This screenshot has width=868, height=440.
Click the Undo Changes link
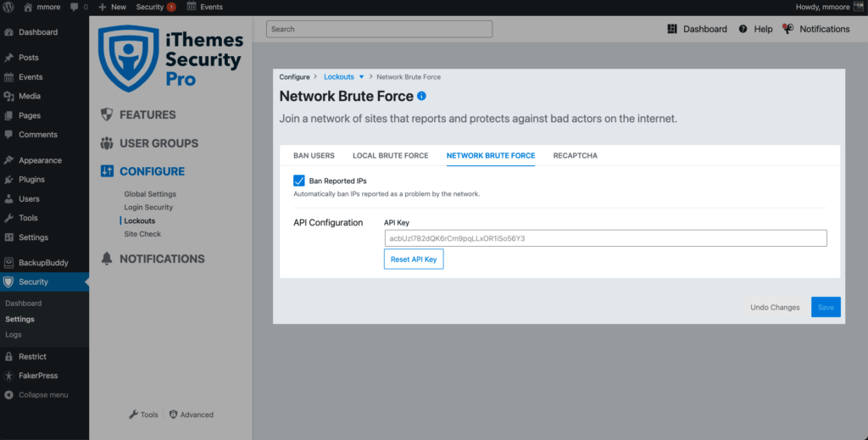point(775,307)
